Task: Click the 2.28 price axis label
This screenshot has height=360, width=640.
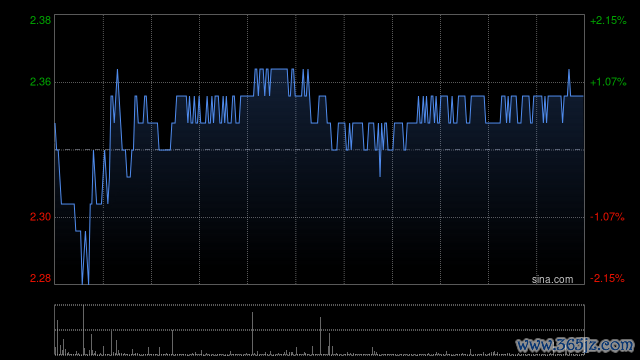Action: click(x=40, y=278)
